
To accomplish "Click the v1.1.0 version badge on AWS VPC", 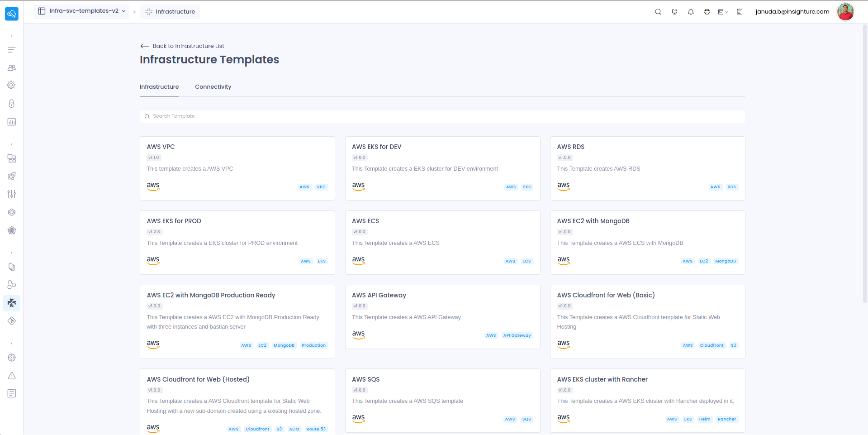I will tap(154, 158).
